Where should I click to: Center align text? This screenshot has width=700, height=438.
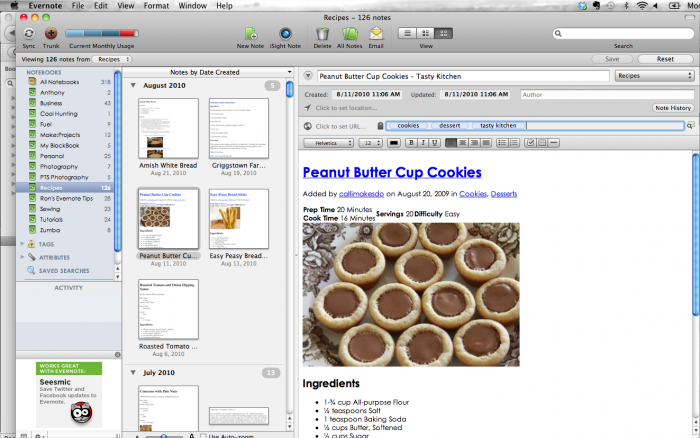point(462,143)
